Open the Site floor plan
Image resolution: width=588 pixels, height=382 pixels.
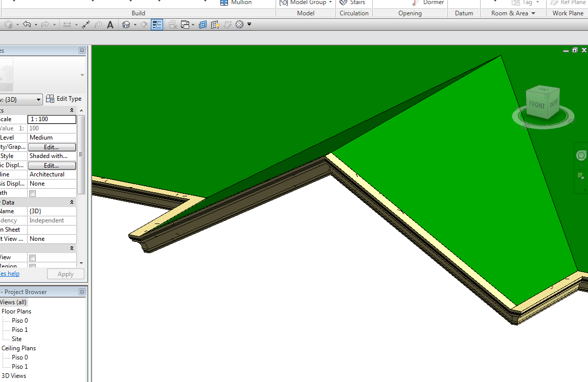pos(17,339)
